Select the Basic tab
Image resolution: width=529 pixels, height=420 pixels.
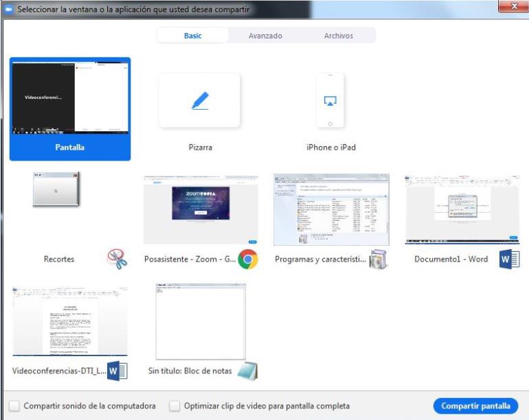[x=193, y=36]
